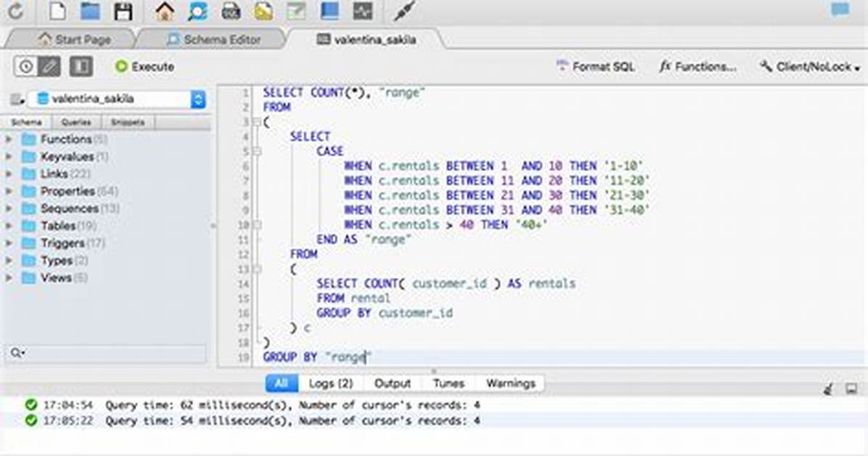
Task: Click the line reading FROM rental
Action: tap(353, 298)
